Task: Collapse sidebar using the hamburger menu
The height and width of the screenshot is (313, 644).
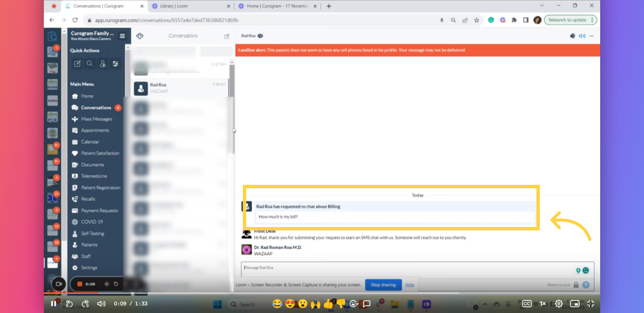Action: (122, 36)
